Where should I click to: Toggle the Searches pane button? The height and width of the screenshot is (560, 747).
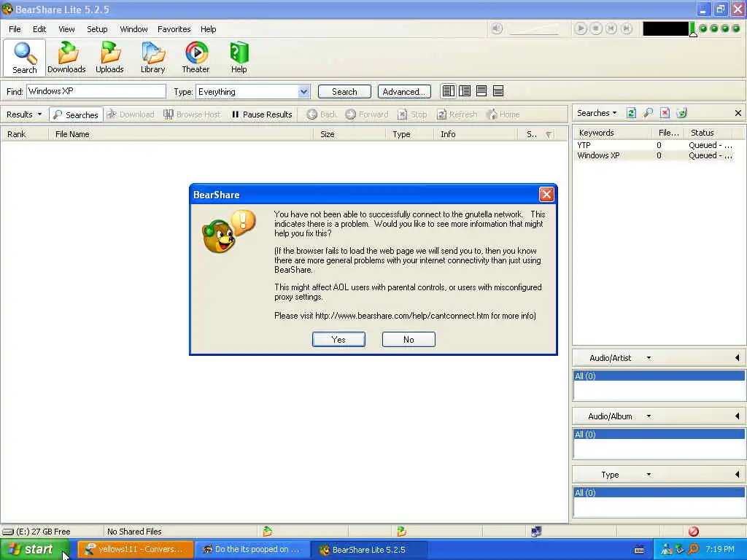[76, 114]
